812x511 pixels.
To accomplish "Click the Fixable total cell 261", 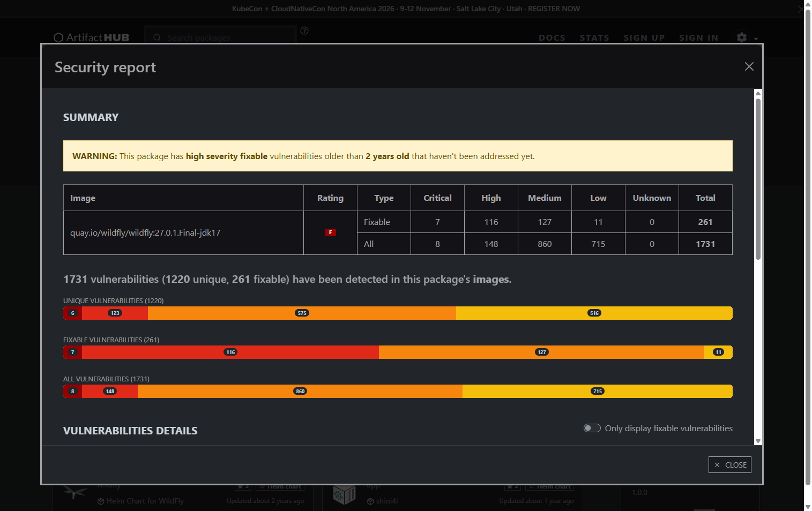I will [x=705, y=222].
